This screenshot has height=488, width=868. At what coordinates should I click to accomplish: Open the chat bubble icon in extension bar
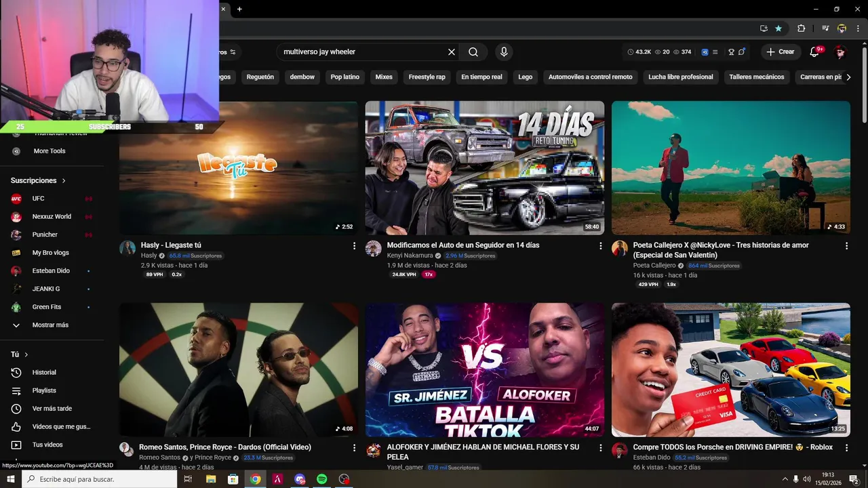[x=742, y=52]
